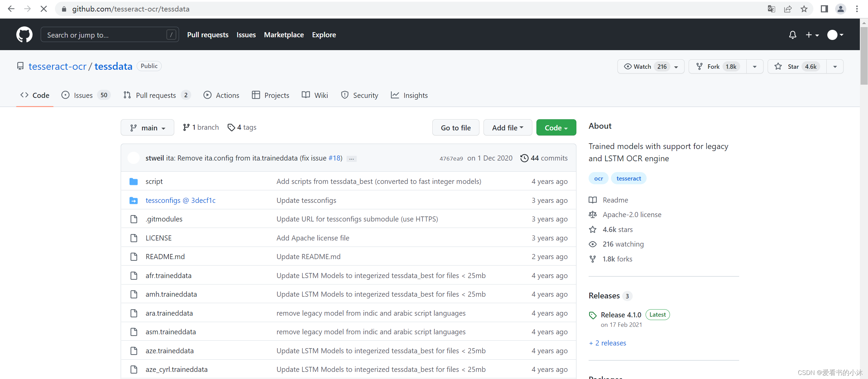Image resolution: width=868 pixels, height=379 pixels.
Task: Click the script folder icon
Action: (134, 182)
